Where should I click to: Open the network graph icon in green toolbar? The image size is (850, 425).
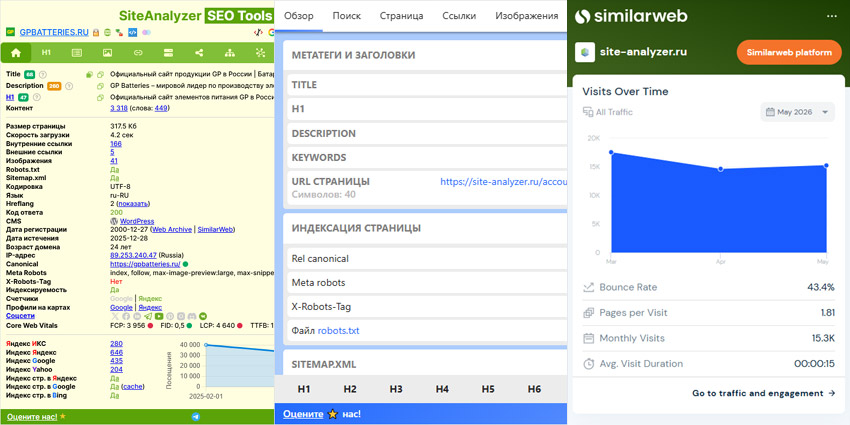click(x=261, y=53)
